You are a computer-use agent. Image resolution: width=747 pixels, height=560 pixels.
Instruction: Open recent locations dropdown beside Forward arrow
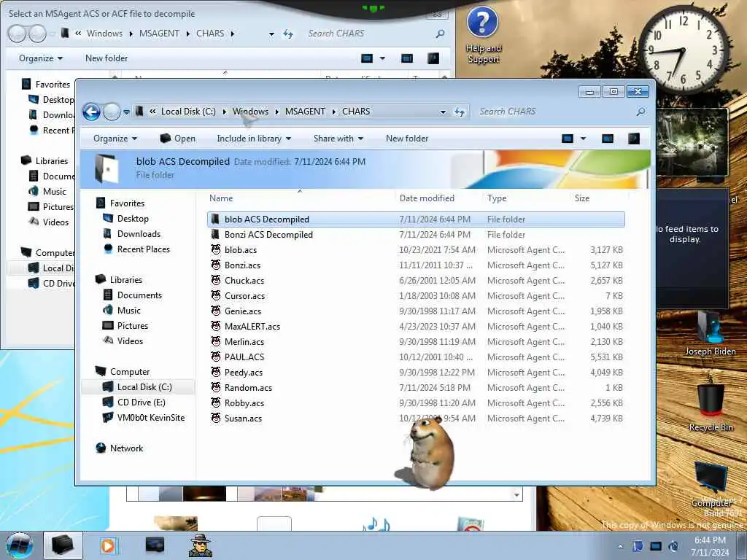coord(126,112)
